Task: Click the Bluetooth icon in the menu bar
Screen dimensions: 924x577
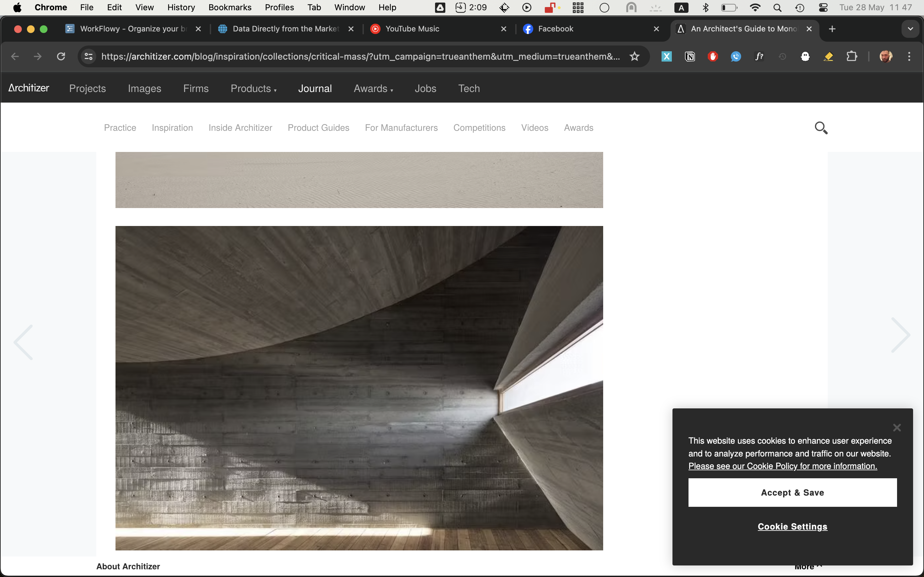Action: 705,7
